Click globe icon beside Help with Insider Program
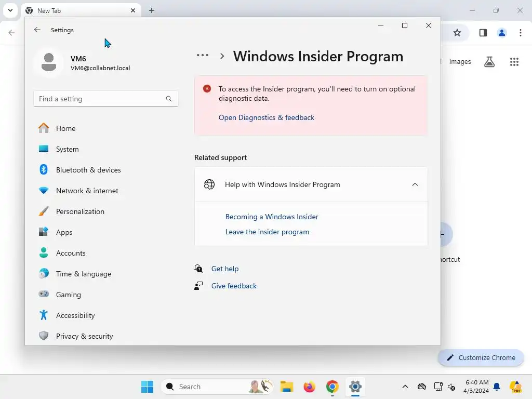 click(x=209, y=184)
